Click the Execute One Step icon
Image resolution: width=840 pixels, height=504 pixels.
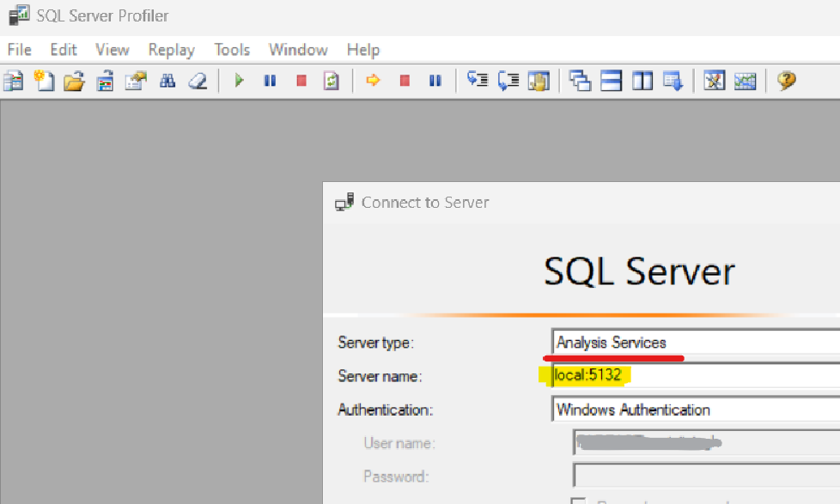pyautogui.click(x=478, y=81)
